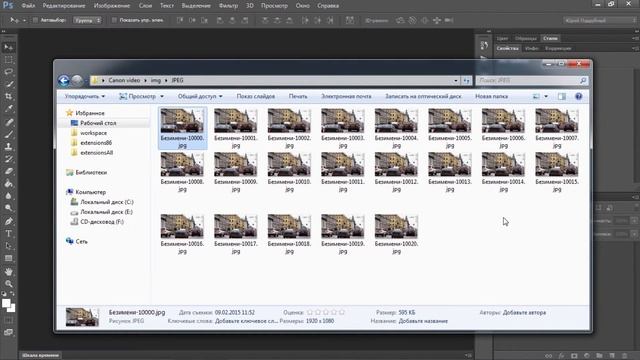Select the Rectangle shape tool
Screen dimensions: 640x360
click(x=9, y=258)
